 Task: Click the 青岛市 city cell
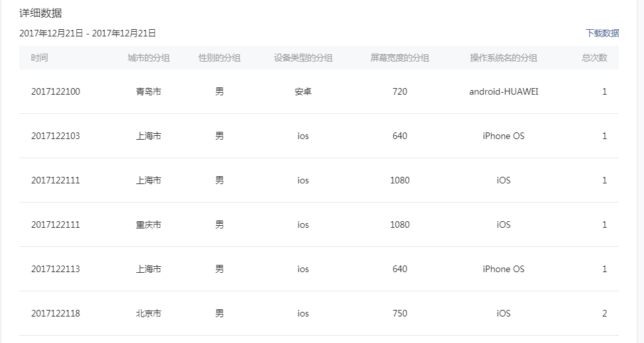(148, 91)
